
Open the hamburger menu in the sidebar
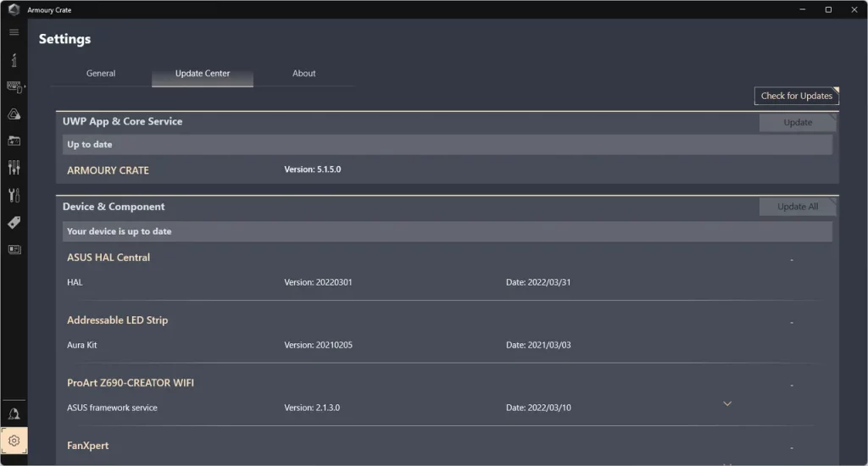click(x=14, y=32)
